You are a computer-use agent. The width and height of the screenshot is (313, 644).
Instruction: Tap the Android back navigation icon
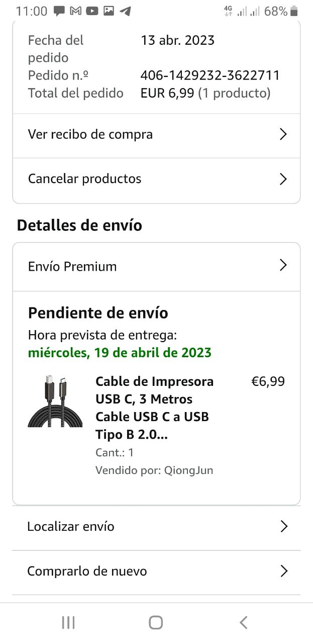pos(244,623)
